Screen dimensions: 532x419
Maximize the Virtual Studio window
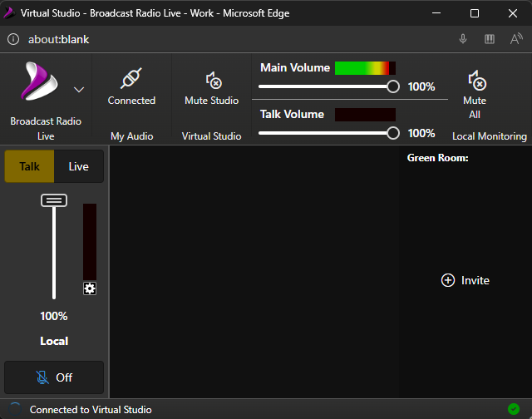point(475,13)
